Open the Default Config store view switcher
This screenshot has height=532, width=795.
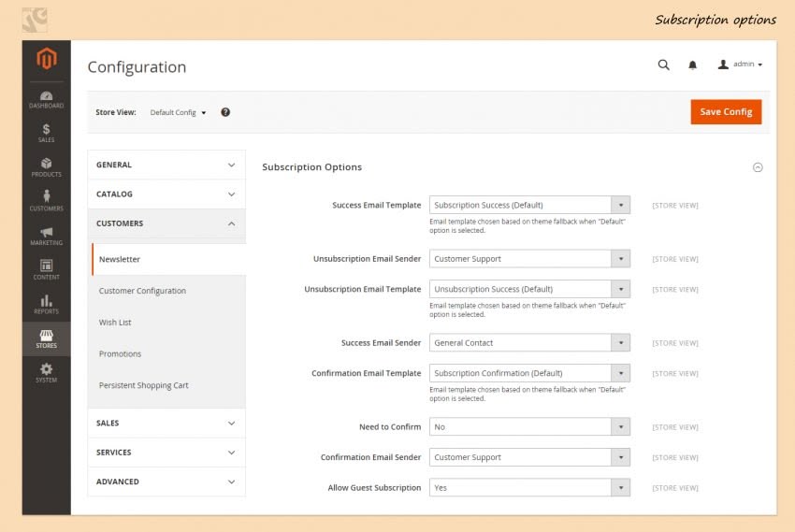point(178,112)
